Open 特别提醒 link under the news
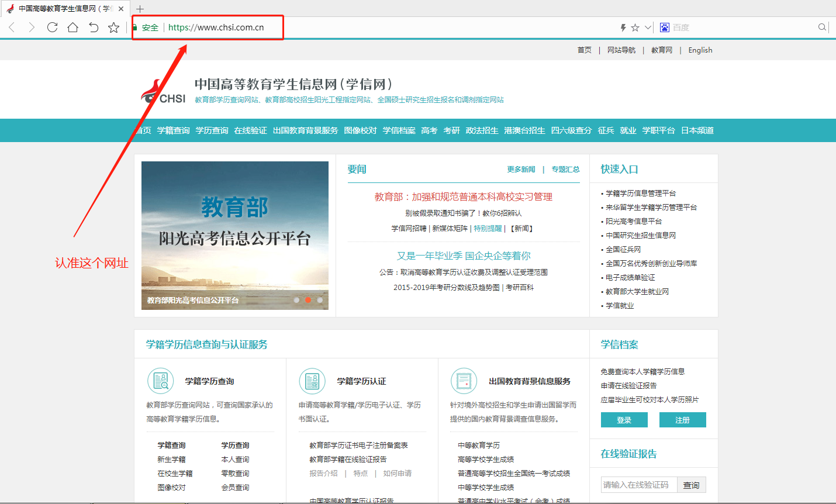This screenshot has width=836, height=504. click(x=488, y=229)
